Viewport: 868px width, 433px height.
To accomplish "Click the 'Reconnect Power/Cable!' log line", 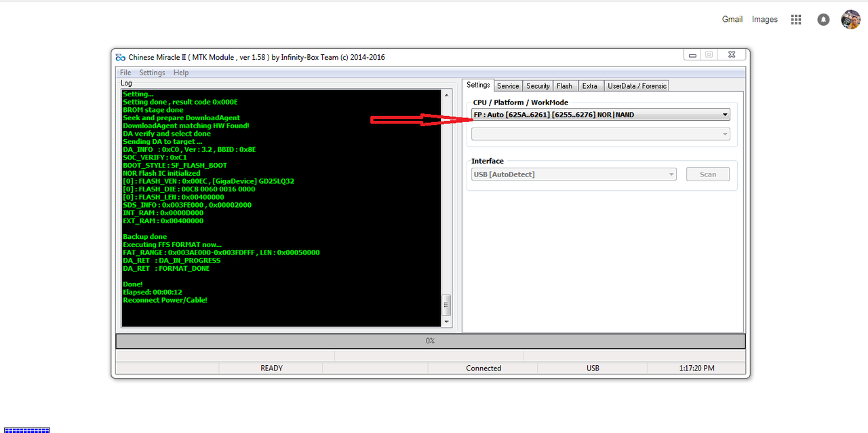I will tap(165, 300).
